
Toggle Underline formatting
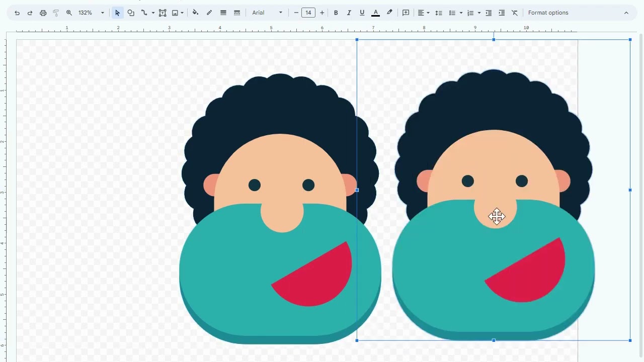(x=362, y=13)
